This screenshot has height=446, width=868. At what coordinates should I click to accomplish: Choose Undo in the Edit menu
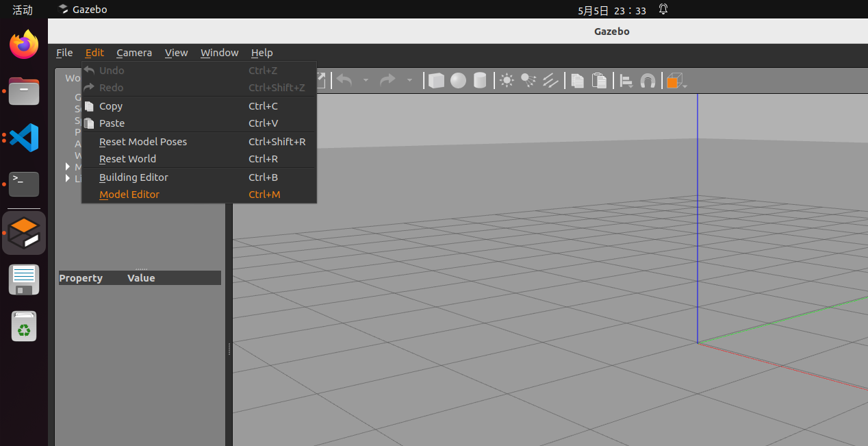199,71
